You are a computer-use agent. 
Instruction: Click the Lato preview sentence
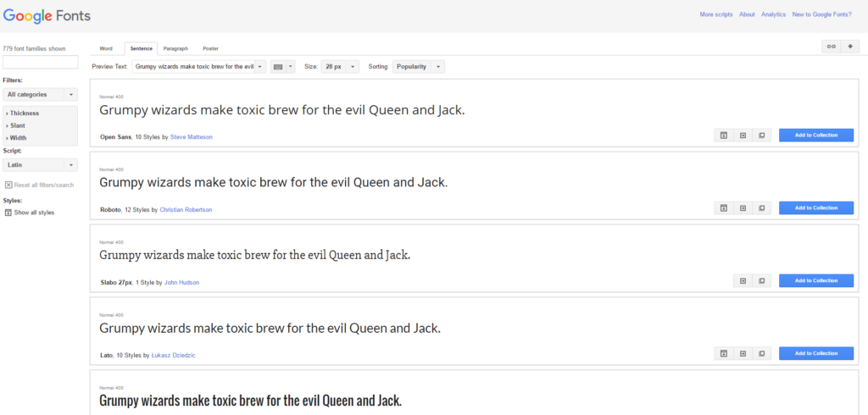click(270, 329)
